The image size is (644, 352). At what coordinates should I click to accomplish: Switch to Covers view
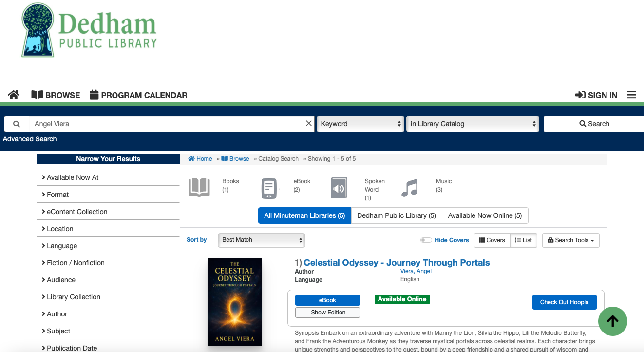(492, 240)
